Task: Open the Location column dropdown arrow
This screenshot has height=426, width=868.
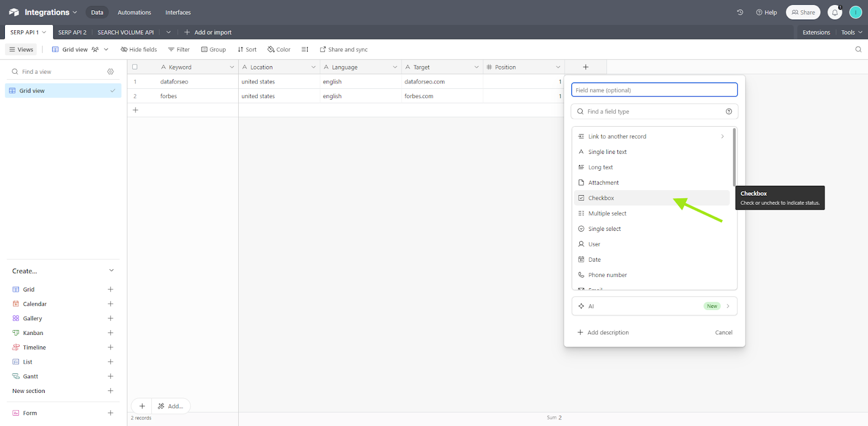Action: pyautogui.click(x=314, y=67)
